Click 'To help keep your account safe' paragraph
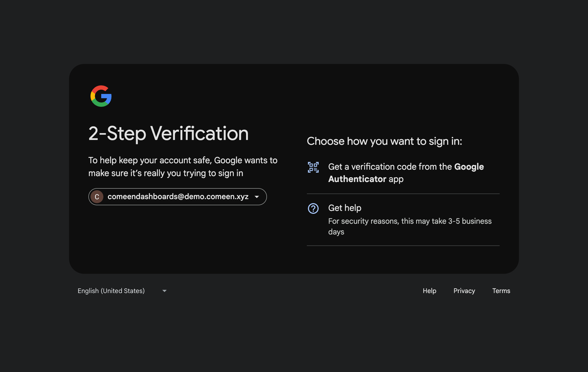The height and width of the screenshot is (372, 588). [x=183, y=167]
